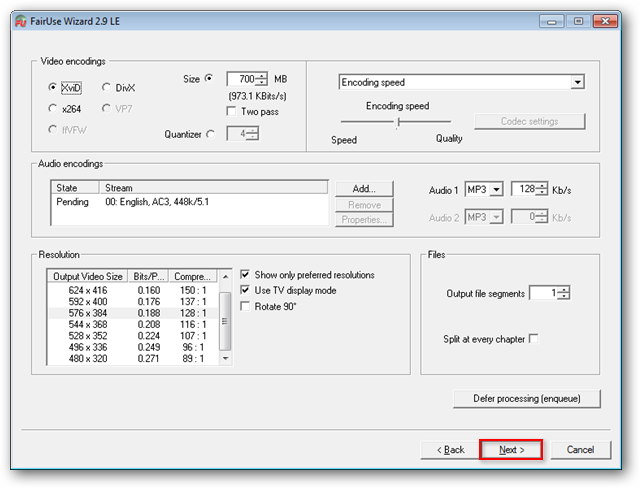Click the Stream column header
This screenshot has height=488, width=640.
click(x=213, y=188)
